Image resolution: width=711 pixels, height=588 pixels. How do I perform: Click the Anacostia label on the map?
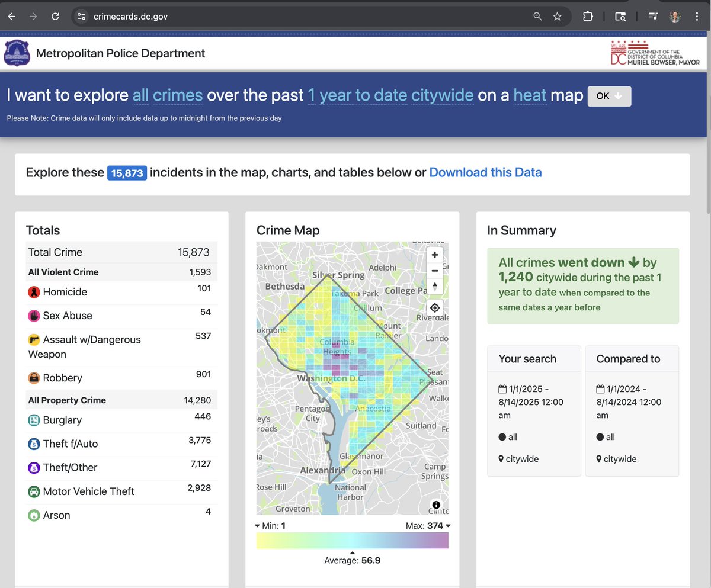tap(373, 409)
